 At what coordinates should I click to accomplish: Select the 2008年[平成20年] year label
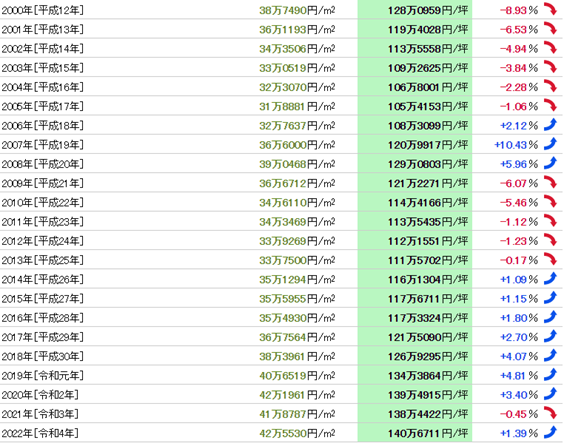[42, 164]
